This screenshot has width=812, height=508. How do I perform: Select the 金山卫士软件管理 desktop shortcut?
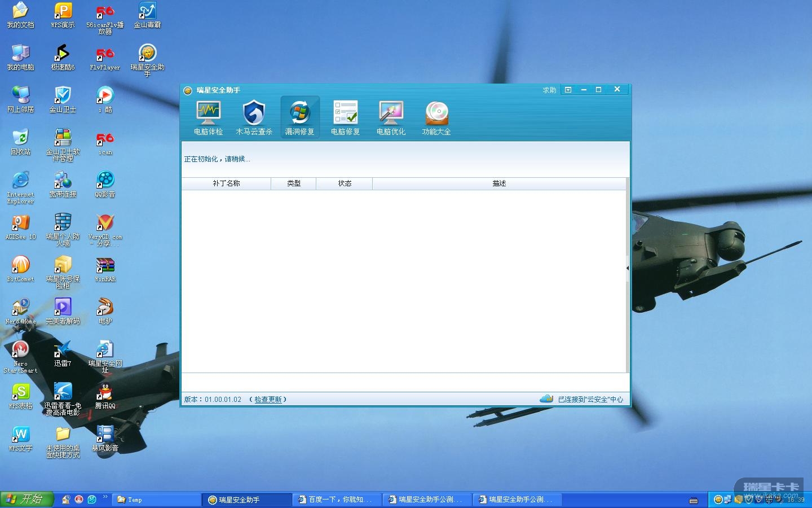pos(63,145)
